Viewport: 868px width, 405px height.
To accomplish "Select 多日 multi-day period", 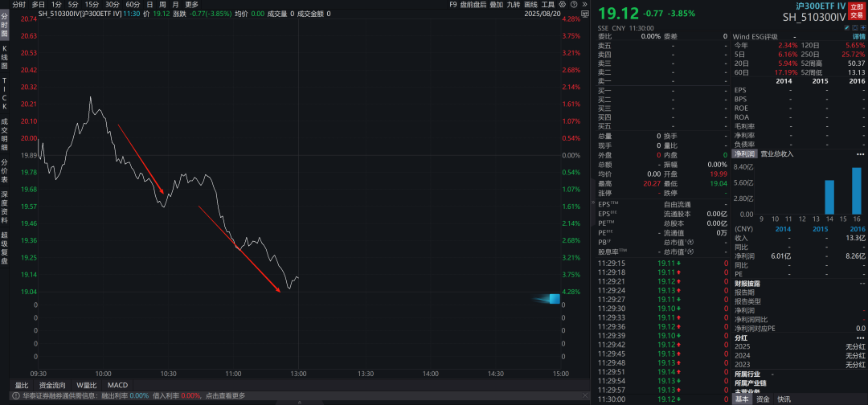I will point(39,4).
